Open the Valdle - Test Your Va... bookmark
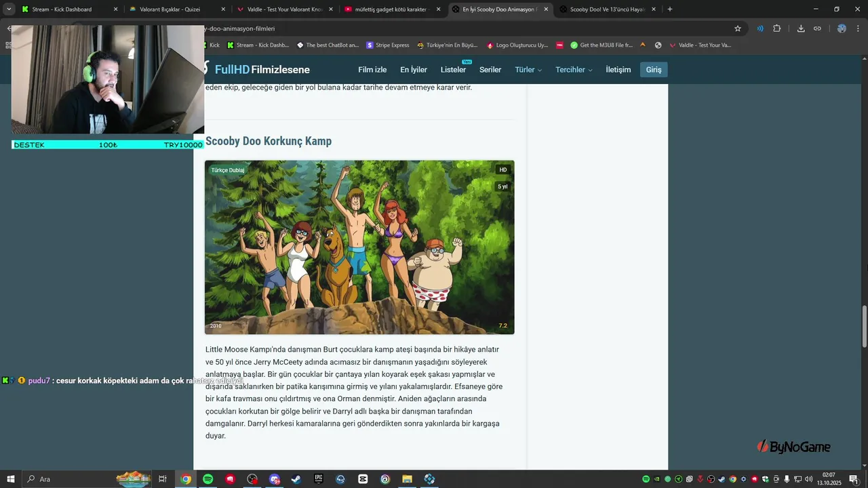The image size is (868, 488). pyautogui.click(x=701, y=45)
